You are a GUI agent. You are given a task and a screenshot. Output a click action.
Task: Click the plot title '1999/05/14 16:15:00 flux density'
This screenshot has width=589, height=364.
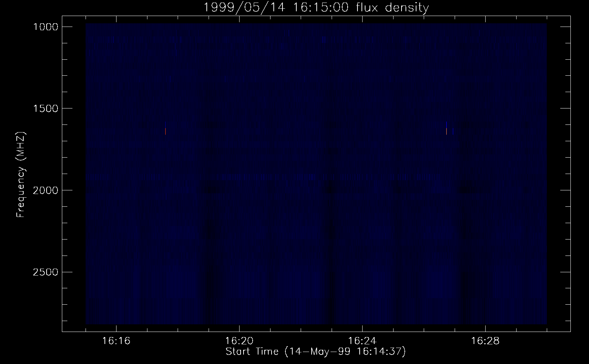[316, 7]
